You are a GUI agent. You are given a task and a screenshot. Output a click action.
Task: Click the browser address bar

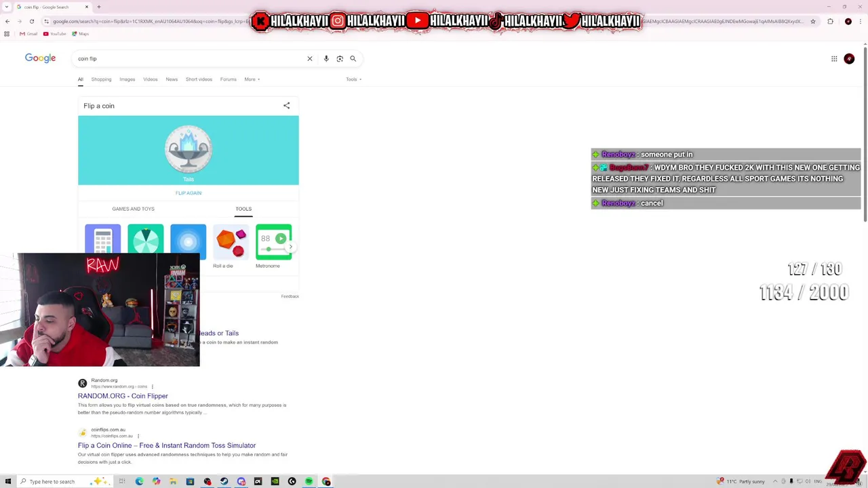[x=427, y=21]
